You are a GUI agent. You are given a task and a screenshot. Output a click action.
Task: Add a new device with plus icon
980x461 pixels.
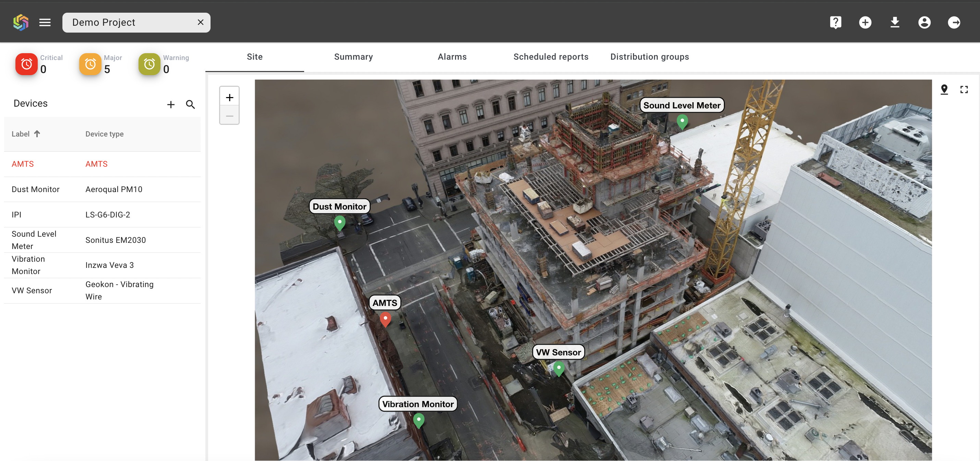171,104
